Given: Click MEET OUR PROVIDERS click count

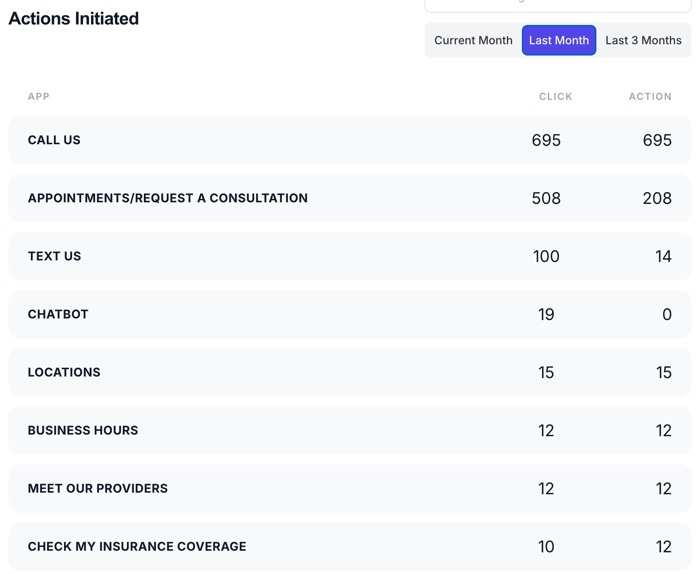Looking at the screenshot, I should (546, 488).
